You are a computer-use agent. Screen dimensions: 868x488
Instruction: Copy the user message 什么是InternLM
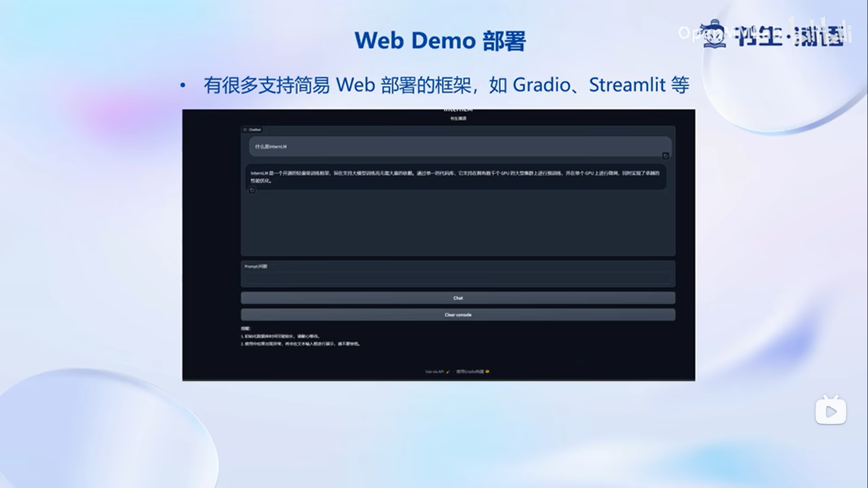[665, 156]
